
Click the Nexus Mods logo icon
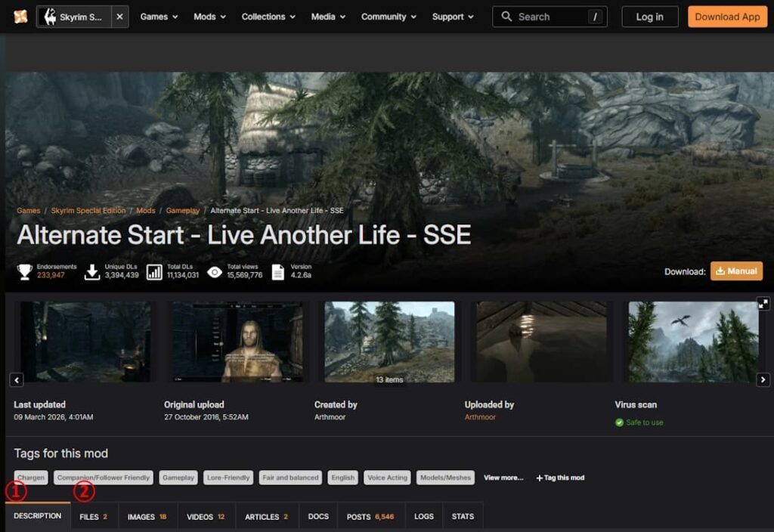point(20,17)
